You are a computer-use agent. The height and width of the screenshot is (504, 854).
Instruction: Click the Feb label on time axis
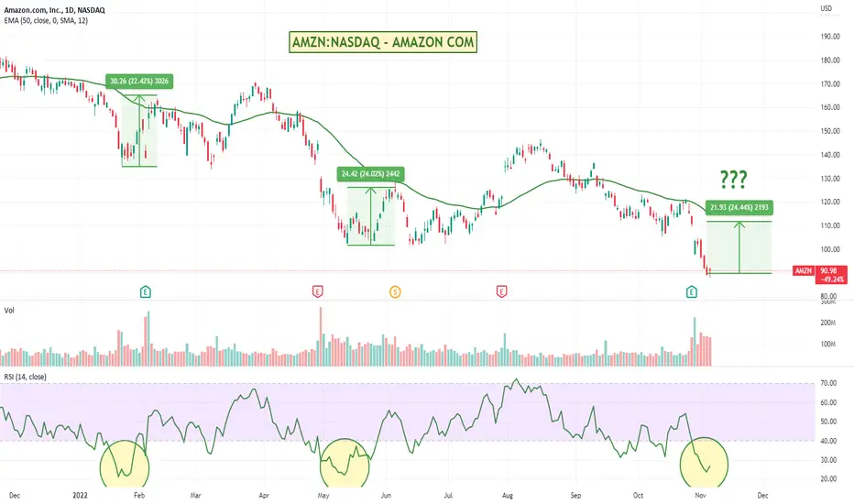139,496
